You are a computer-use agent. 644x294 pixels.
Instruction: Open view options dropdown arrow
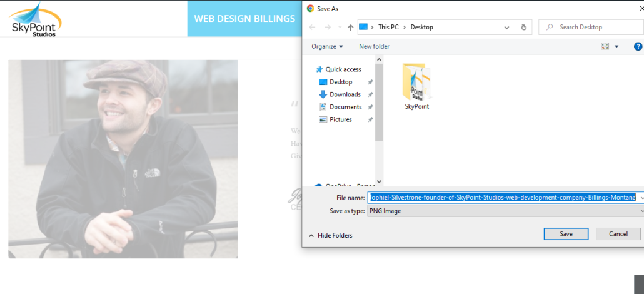click(x=616, y=46)
